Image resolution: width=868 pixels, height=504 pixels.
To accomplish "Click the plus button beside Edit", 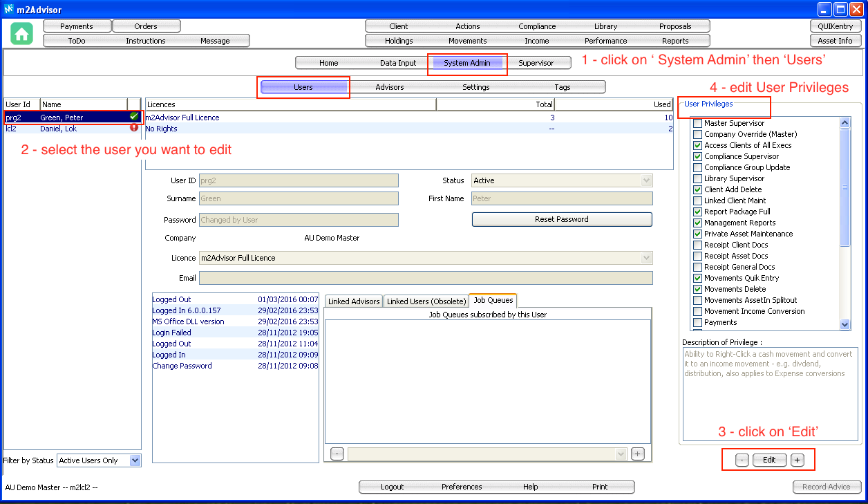I will point(798,460).
